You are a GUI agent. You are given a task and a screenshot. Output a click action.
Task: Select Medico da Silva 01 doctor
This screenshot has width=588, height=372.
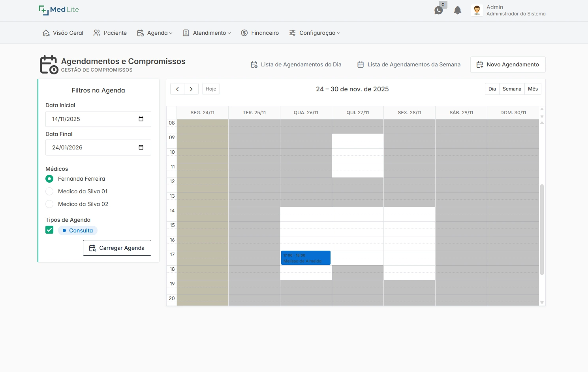point(49,191)
